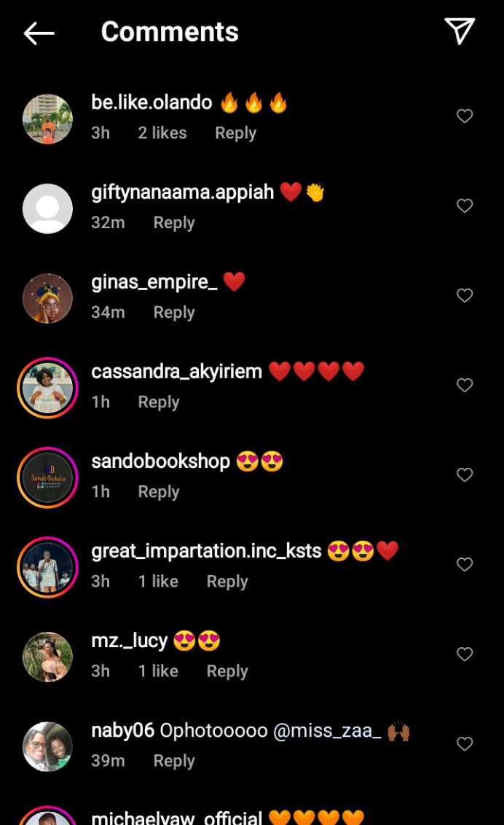Tap heart icon beside cassandra_akyiriem's comment

click(465, 385)
